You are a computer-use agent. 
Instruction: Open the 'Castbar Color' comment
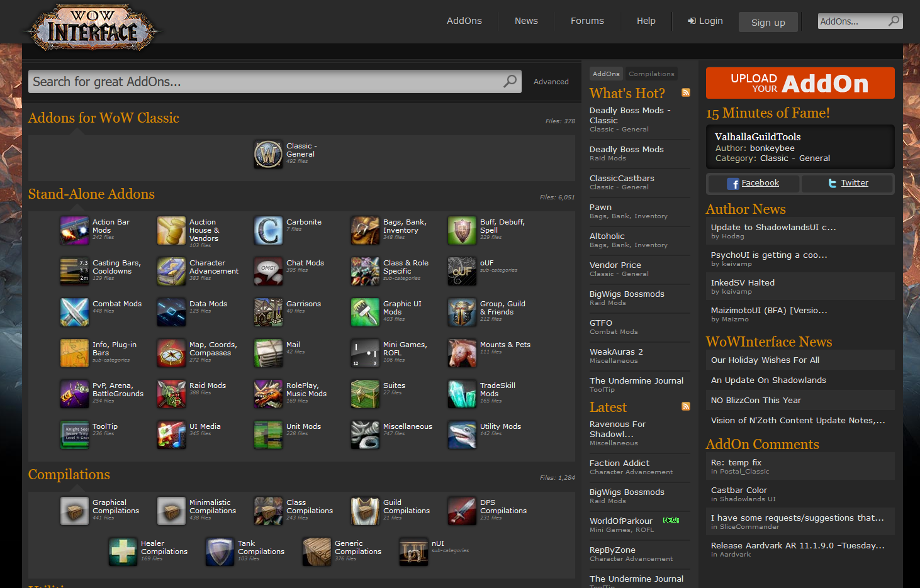(739, 490)
